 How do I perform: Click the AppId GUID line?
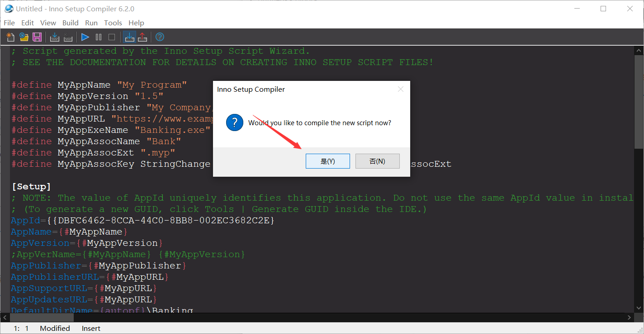pyautogui.click(x=143, y=221)
